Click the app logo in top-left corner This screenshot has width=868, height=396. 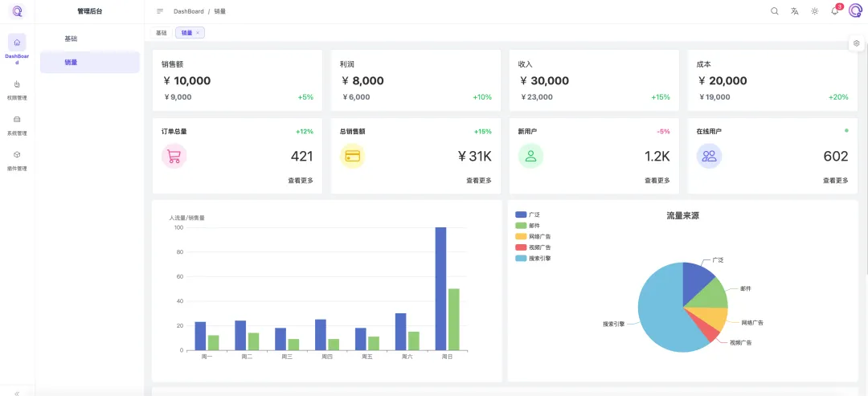[17, 10]
